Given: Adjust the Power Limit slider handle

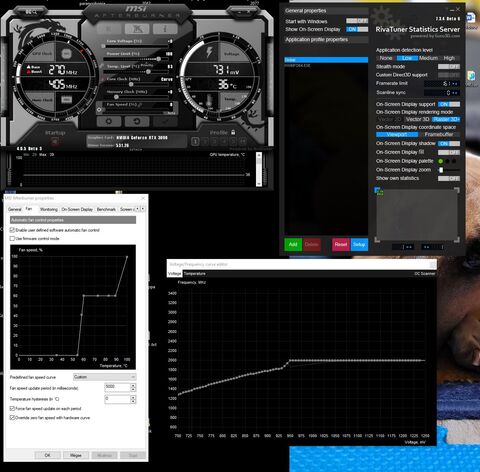Looking at the screenshot, I should (159, 59).
